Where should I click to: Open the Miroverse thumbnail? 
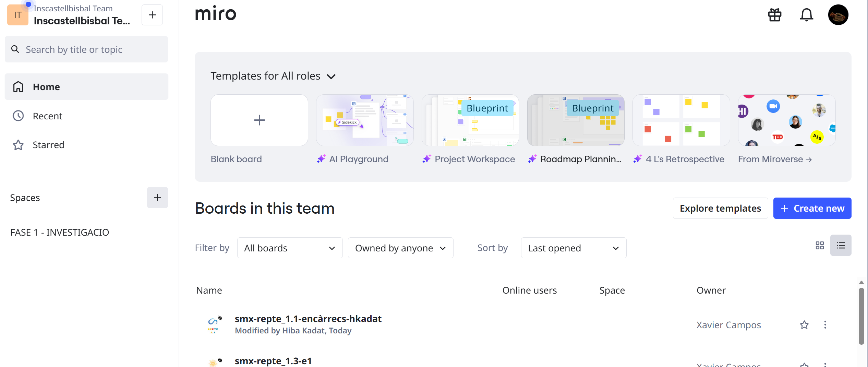[x=787, y=120]
